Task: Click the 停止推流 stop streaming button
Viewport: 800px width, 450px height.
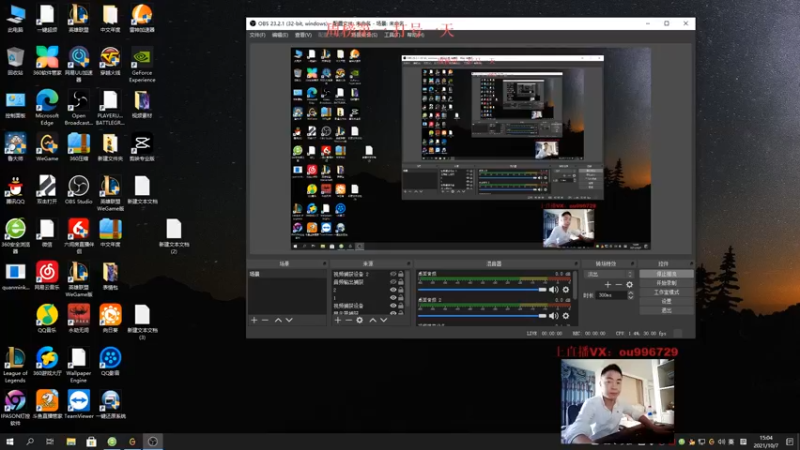Action: point(666,274)
